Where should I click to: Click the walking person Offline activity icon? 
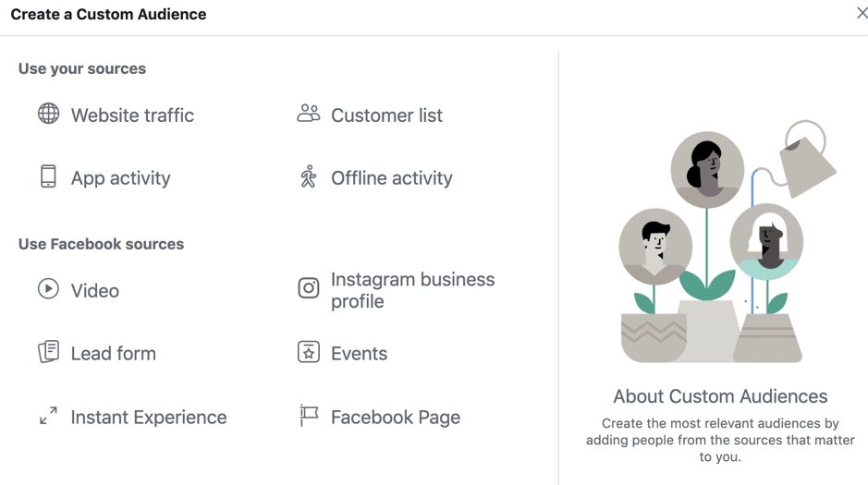pyautogui.click(x=309, y=176)
